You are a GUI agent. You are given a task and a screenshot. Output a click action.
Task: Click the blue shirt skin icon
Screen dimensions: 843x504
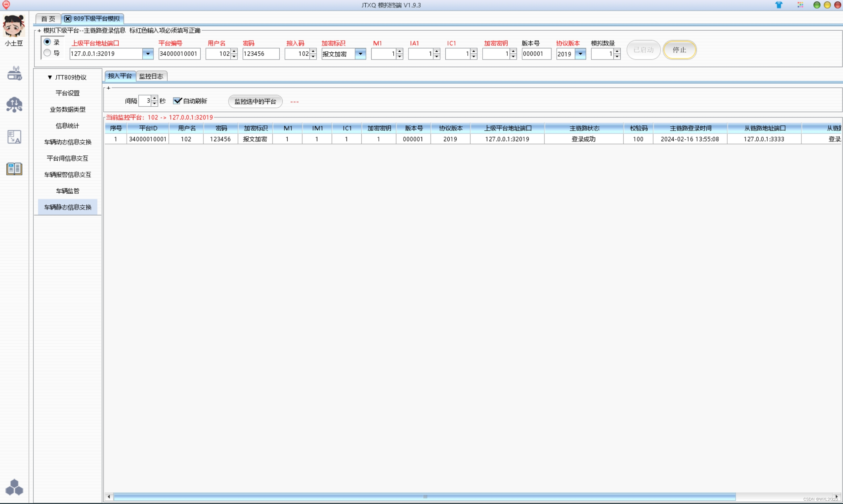(779, 5)
